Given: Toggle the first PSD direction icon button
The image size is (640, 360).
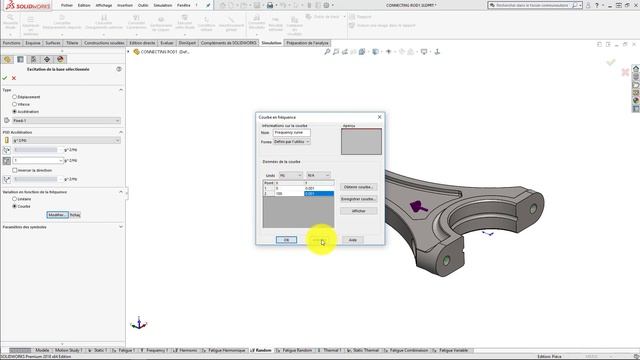Looking at the screenshot, I should (x=7, y=150).
